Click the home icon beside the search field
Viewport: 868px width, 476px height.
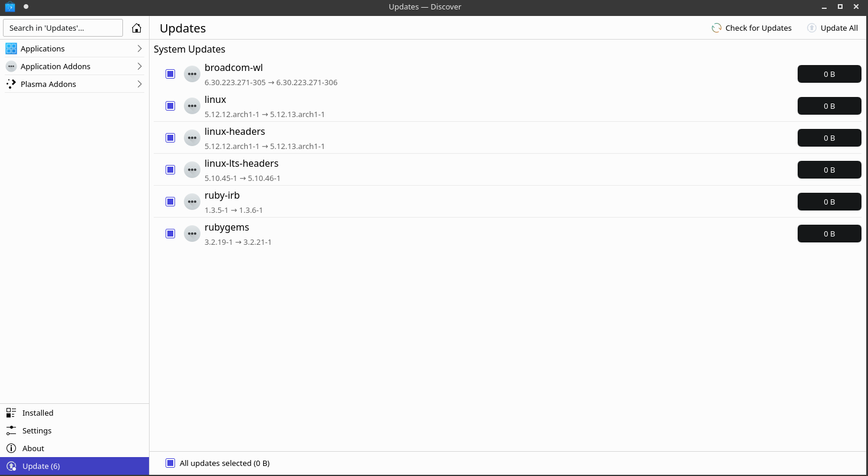pos(137,28)
